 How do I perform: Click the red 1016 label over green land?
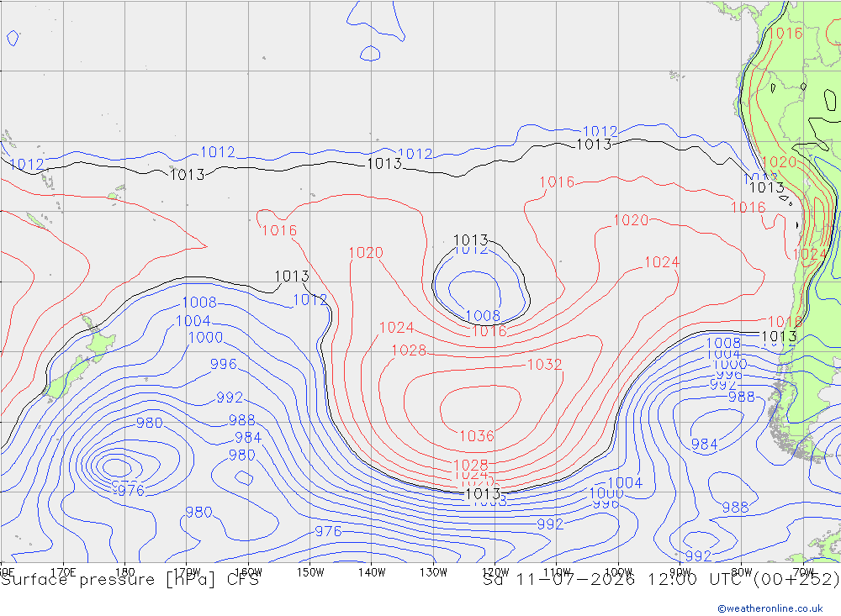[x=785, y=34]
